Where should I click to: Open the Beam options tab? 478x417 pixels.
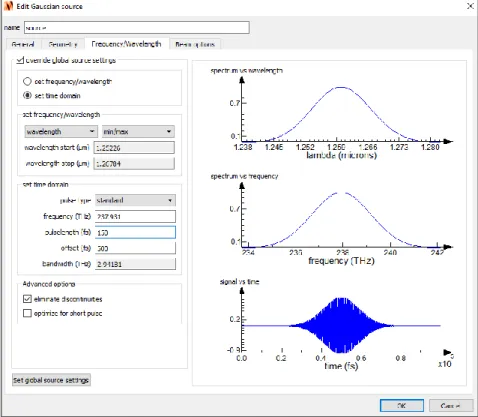point(195,44)
